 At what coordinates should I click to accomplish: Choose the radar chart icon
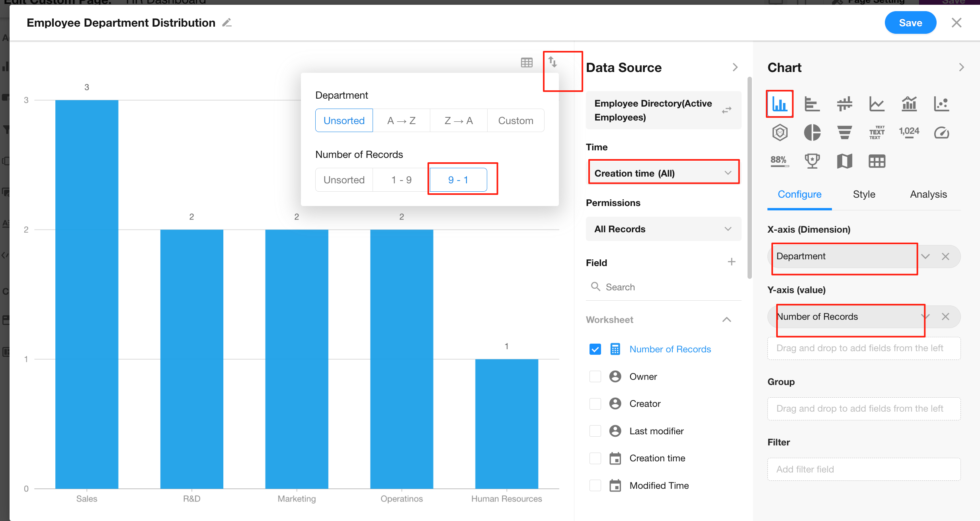[x=779, y=132]
